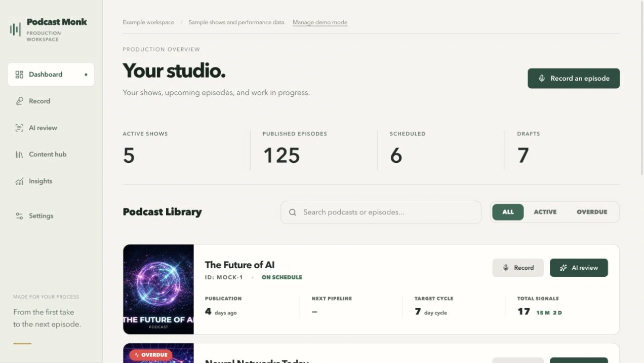Image resolution: width=644 pixels, height=363 pixels.
Task: Click the Podcast Library heading
Action: coord(162,212)
